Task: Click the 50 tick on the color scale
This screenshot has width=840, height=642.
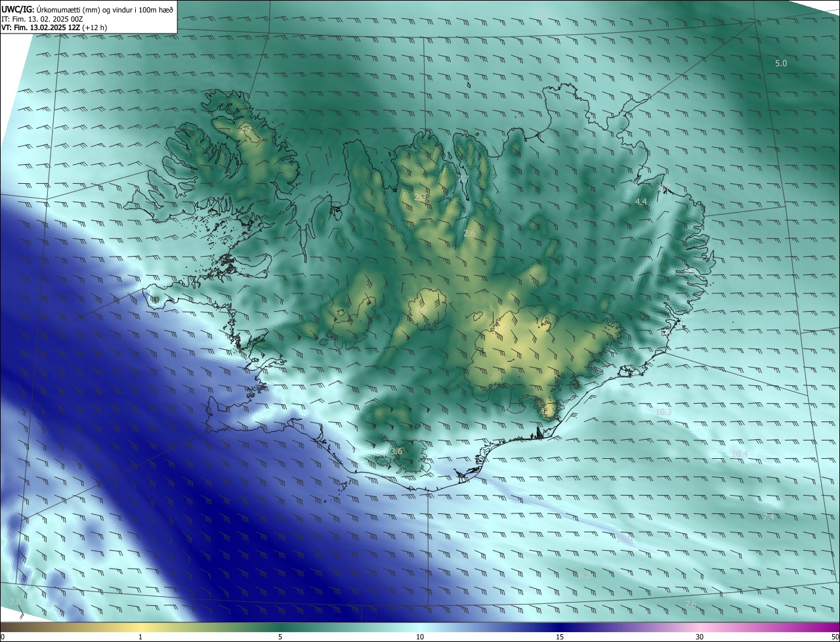Action: (x=835, y=637)
